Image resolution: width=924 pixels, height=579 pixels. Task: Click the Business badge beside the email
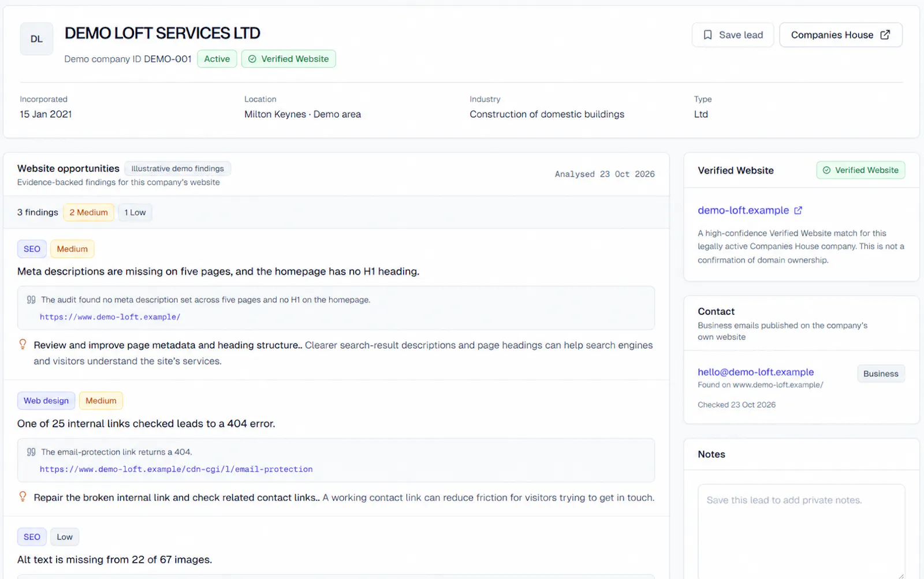(881, 373)
